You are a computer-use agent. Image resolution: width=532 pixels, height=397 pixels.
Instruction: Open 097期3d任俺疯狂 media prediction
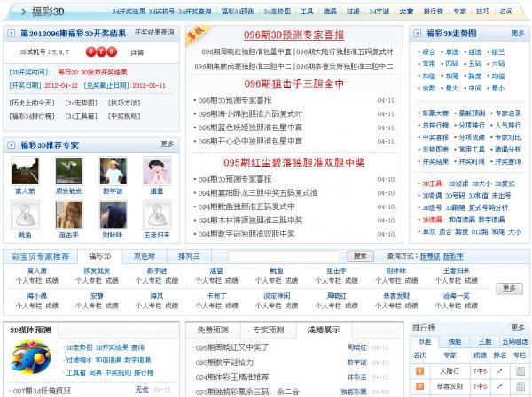click(42, 391)
